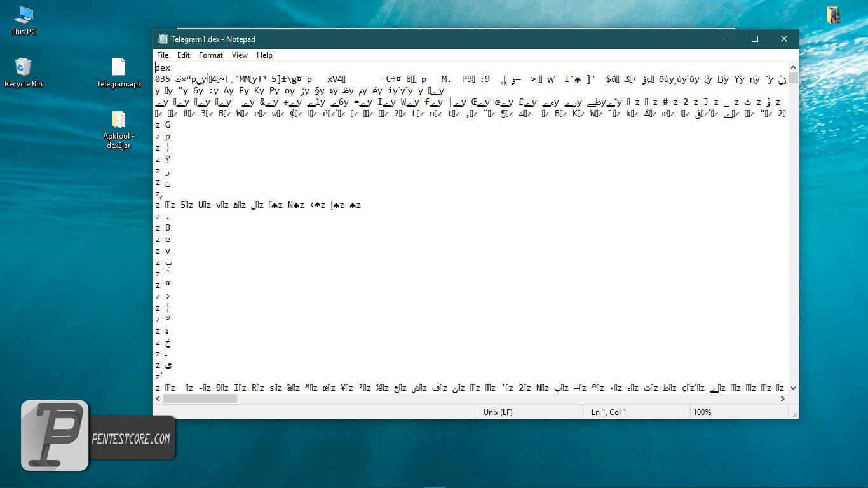Open the Format menu
868x488 pixels.
click(211, 55)
